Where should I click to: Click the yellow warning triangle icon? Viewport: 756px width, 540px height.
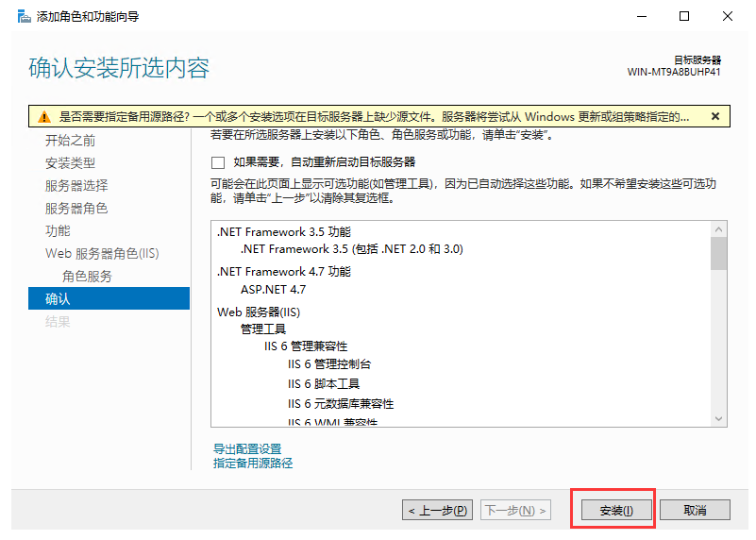[43, 117]
